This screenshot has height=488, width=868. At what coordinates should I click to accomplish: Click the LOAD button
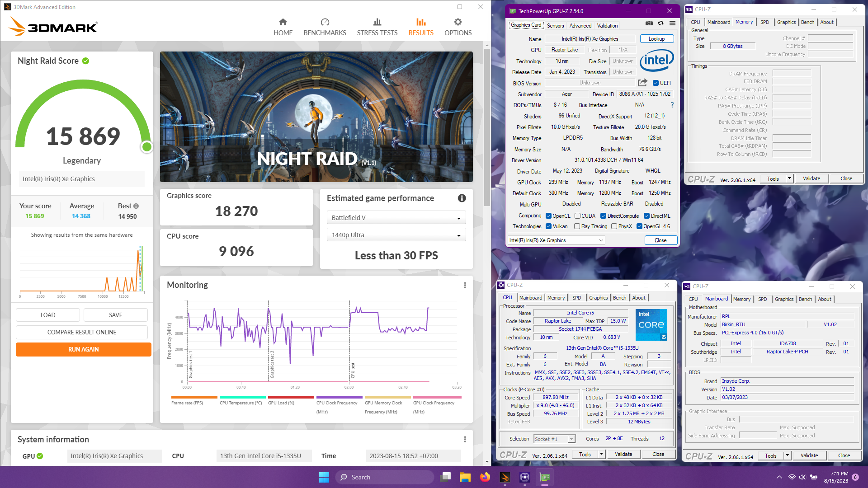coord(48,315)
